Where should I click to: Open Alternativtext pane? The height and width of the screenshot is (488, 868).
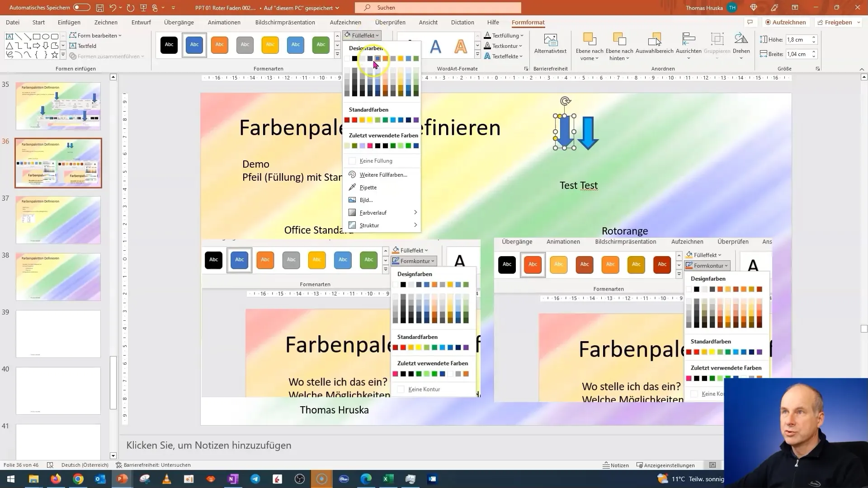tap(550, 44)
